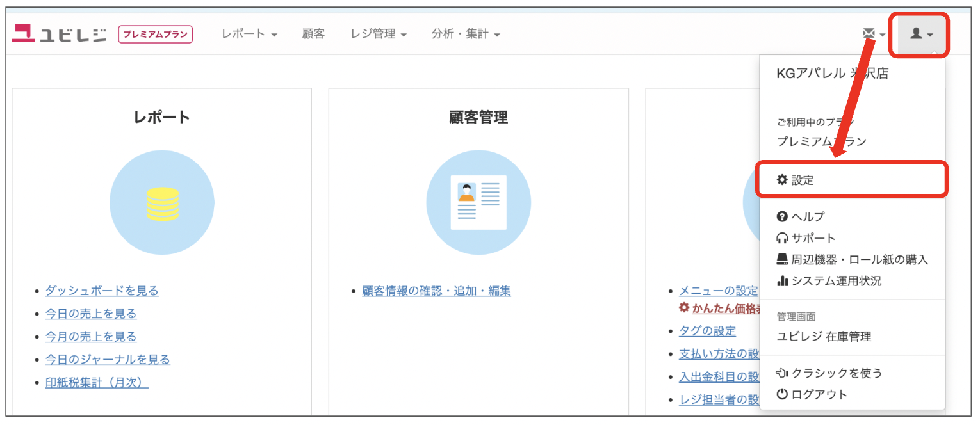Select 設定 in the account menu
The width and height of the screenshot is (980, 425).
[852, 180]
